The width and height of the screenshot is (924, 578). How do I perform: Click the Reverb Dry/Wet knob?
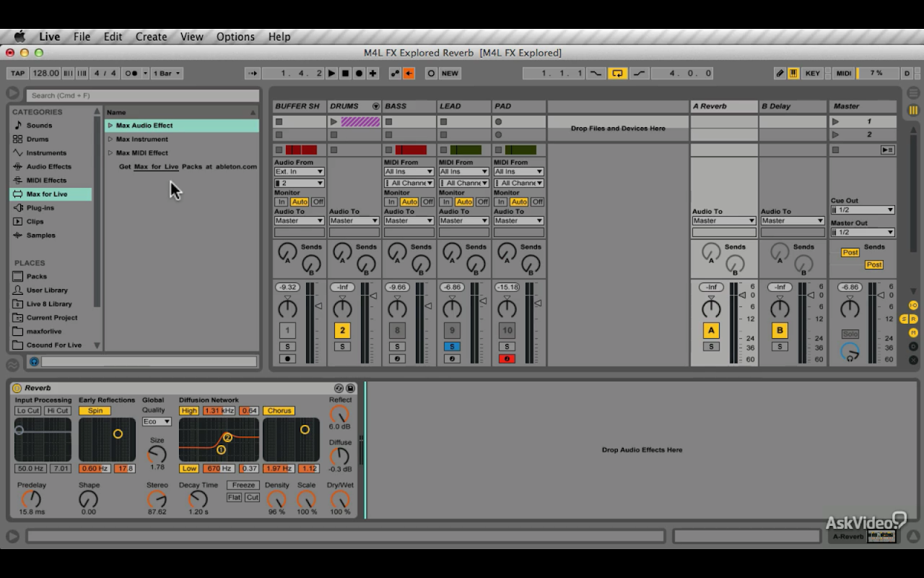tap(340, 499)
